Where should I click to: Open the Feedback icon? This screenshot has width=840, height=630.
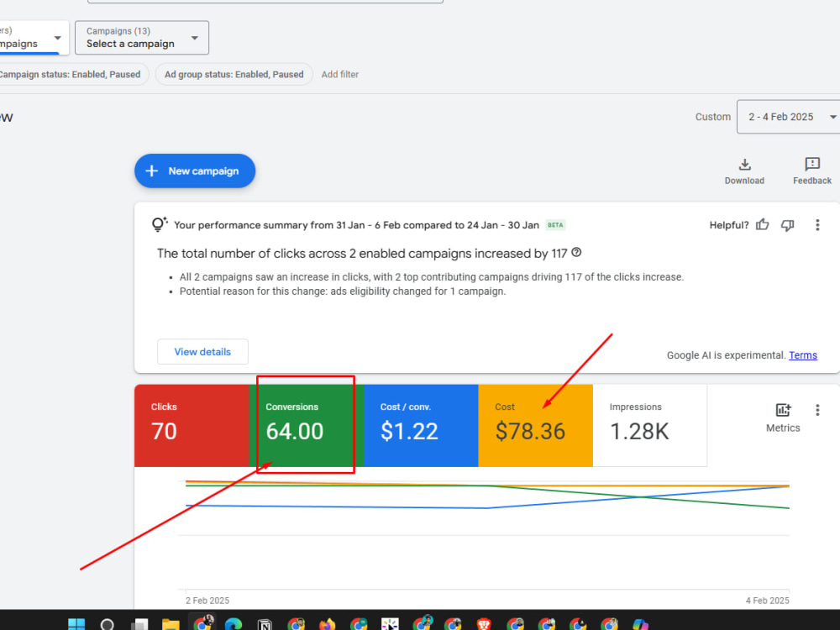(x=812, y=164)
